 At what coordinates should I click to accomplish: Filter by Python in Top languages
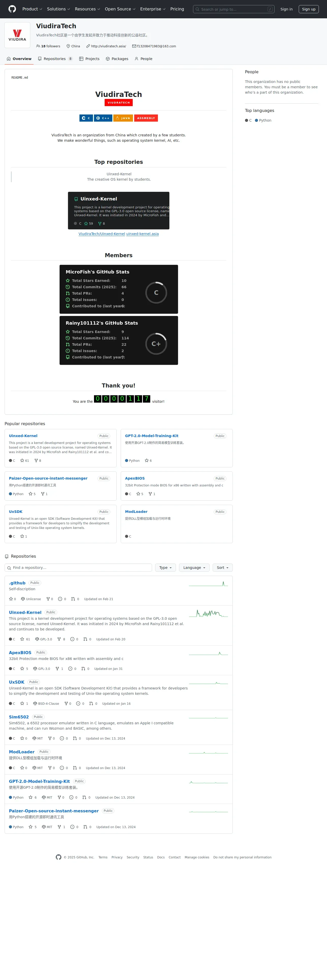[x=263, y=121]
